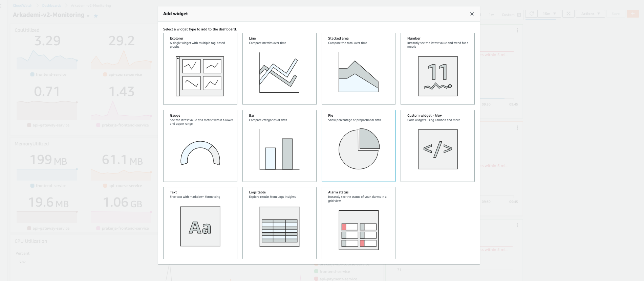
Task: Click the Stacked area illustration icon
Action: coord(359,72)
